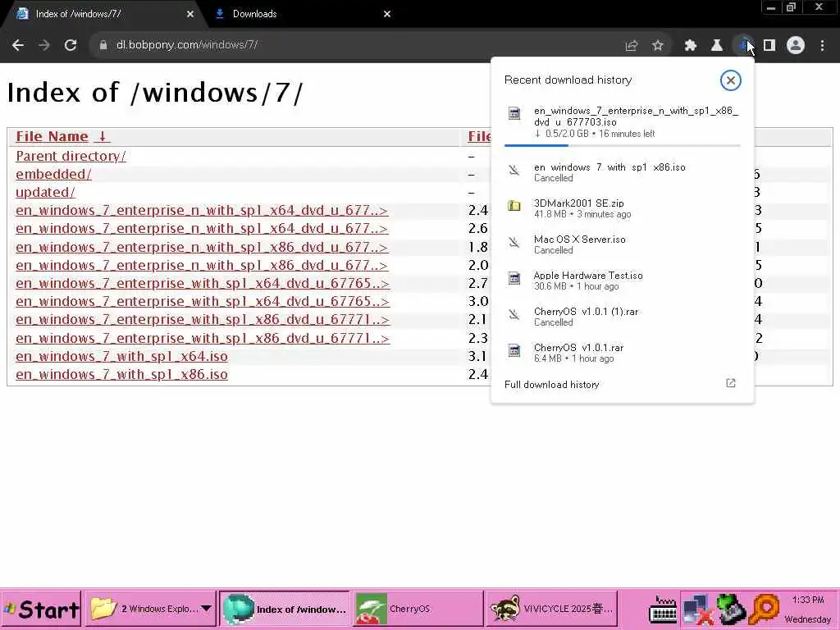Download en_windows_7_with_sp1_x64.iso link
This screenshot has width=840, height=630.
[x=121, y=356]
